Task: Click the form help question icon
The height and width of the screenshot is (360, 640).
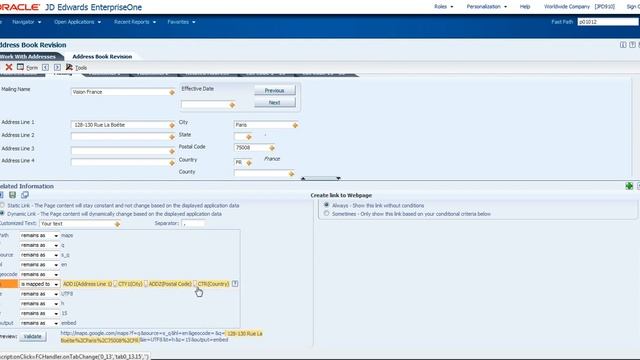Action: (x=632, y=45)
